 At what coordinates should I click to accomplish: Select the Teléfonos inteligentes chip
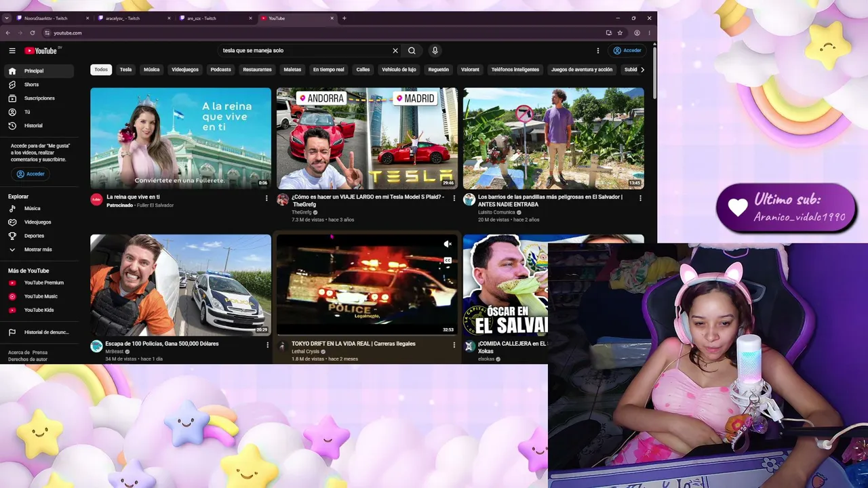pyautogui.click(x=515, y=70)
